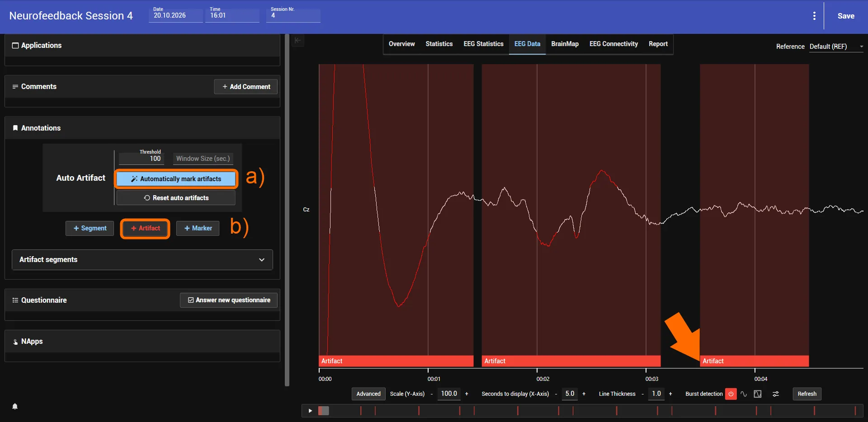Refresh the EEG chart
The height and width of the screenshot is (422, 868).
[x=807, y=394]
